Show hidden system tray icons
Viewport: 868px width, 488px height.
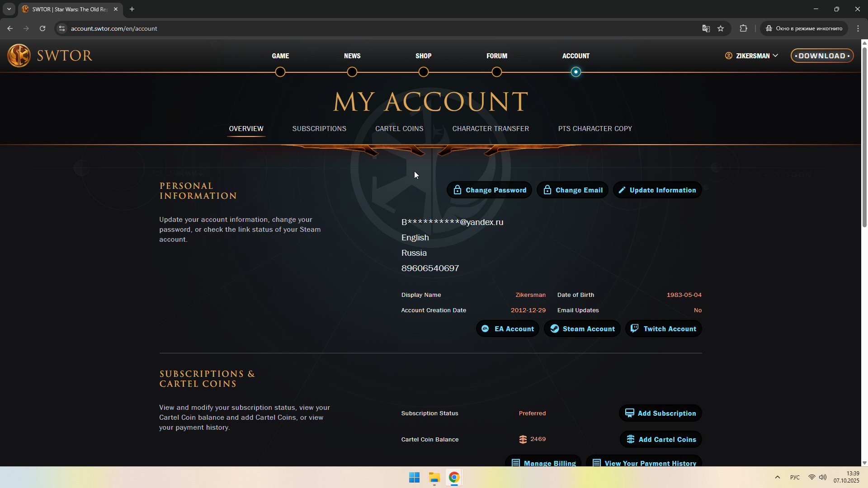[777, 477]
